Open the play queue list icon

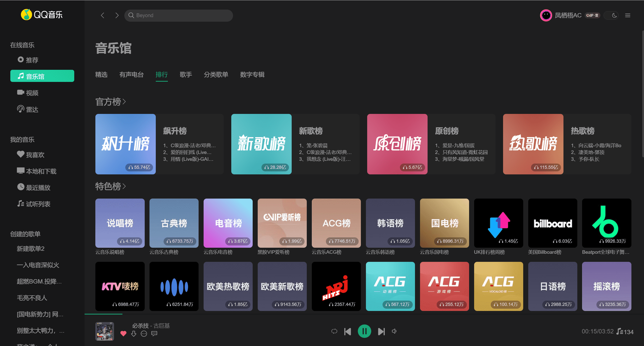620,331
